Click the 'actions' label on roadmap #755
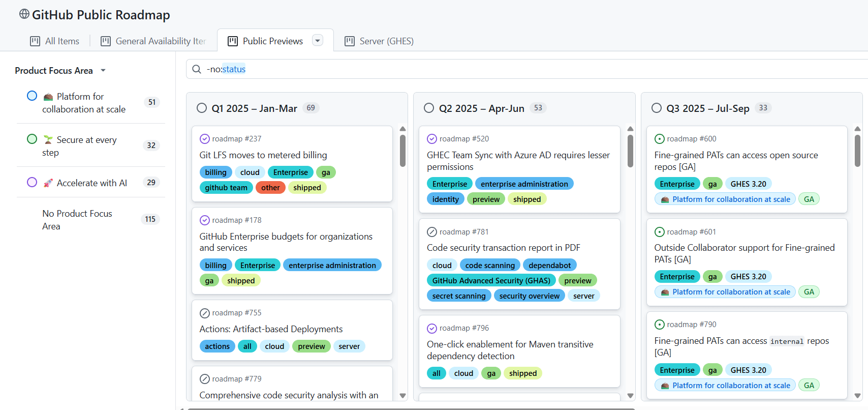This screenshot has width=868, height=410. (x=218, y=346)
